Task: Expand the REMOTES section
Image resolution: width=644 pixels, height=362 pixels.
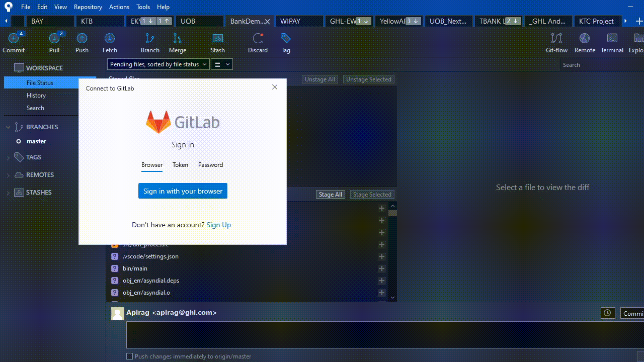Action: (x=8, y=174)
